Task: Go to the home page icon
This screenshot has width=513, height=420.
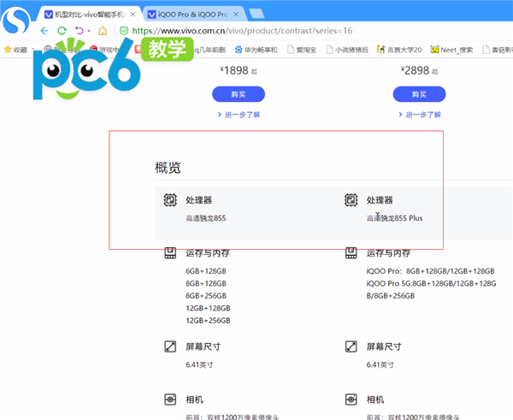Action: [x=103, y=31]
